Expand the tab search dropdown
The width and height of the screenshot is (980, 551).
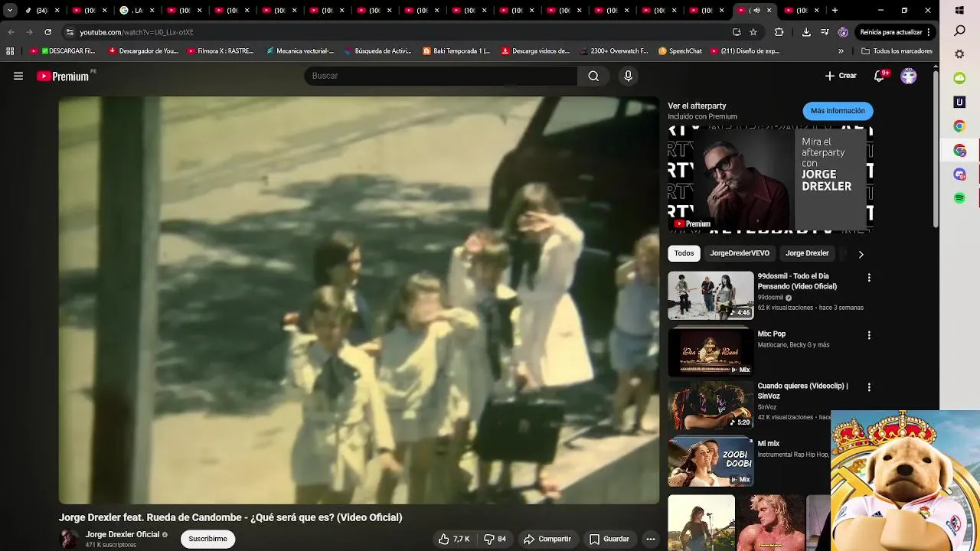(10, 11)
